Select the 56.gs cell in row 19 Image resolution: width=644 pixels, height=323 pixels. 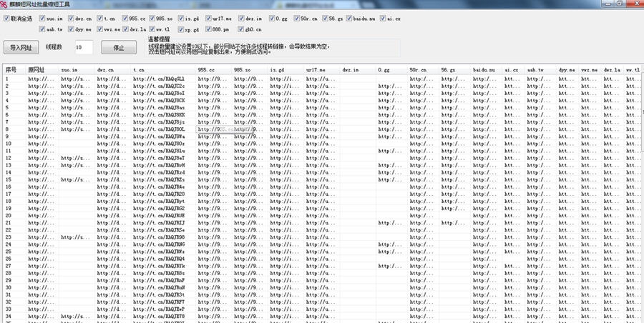(454, 209)
